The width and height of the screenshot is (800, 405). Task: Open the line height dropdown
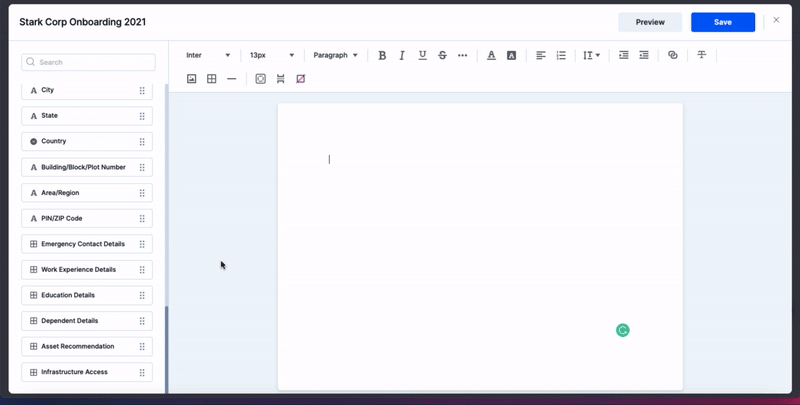[591, 56]
